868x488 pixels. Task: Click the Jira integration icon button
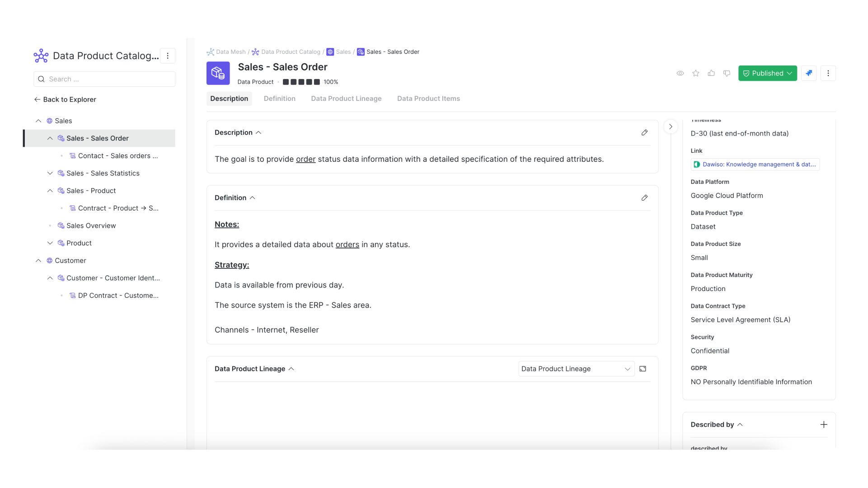[x=808, y=73]
